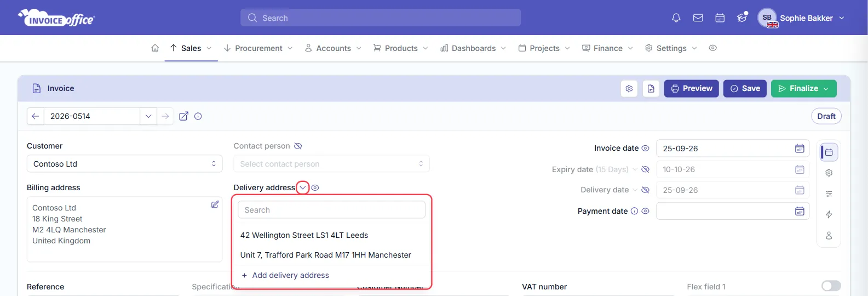Select the gear tab in side rail
The image size is (868, 296).
pyautogui.click(x=829, y=173)
